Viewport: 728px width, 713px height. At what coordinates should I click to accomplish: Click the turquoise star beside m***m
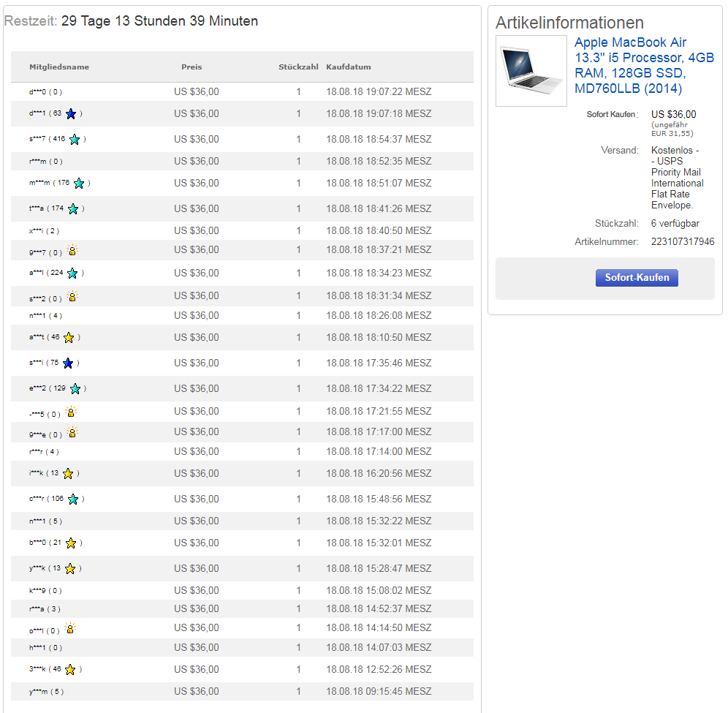79,183
